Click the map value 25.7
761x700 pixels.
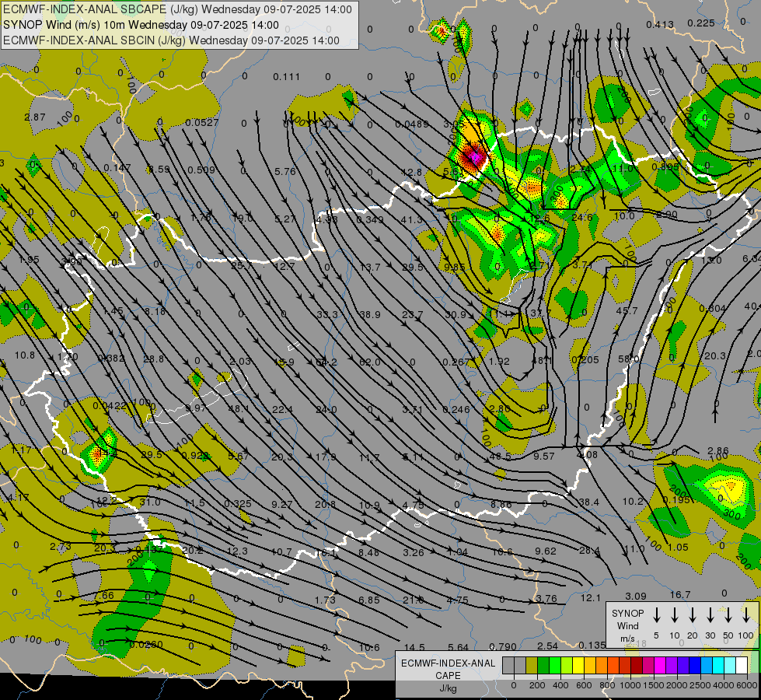click(x=242, y=266)
